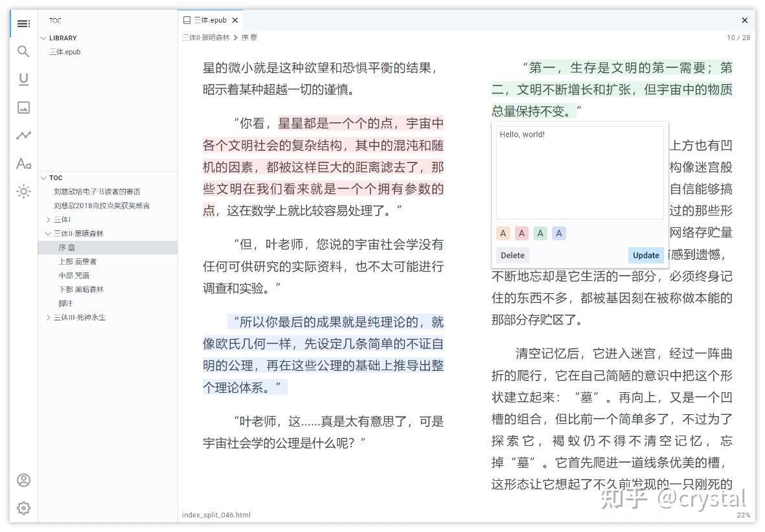Screen dimensions: 765x532
Task: Open the user account icon
Action: pyautogui.click(x=23, y=480)
